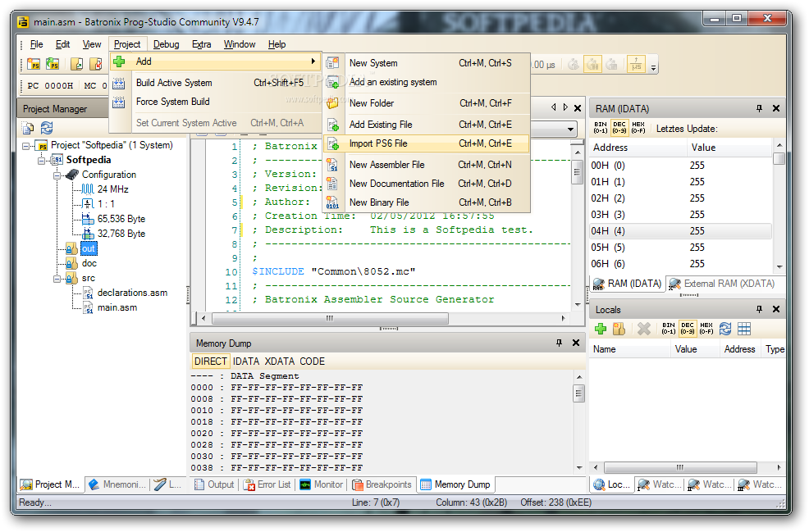
Task: Click the grid icon in Locals toolbar
Action: [744, 329]
